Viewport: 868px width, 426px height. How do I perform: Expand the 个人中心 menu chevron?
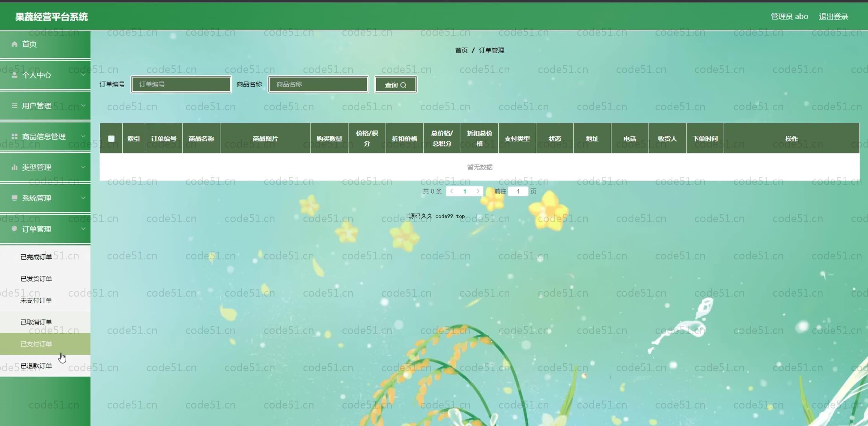pos(83,75)
